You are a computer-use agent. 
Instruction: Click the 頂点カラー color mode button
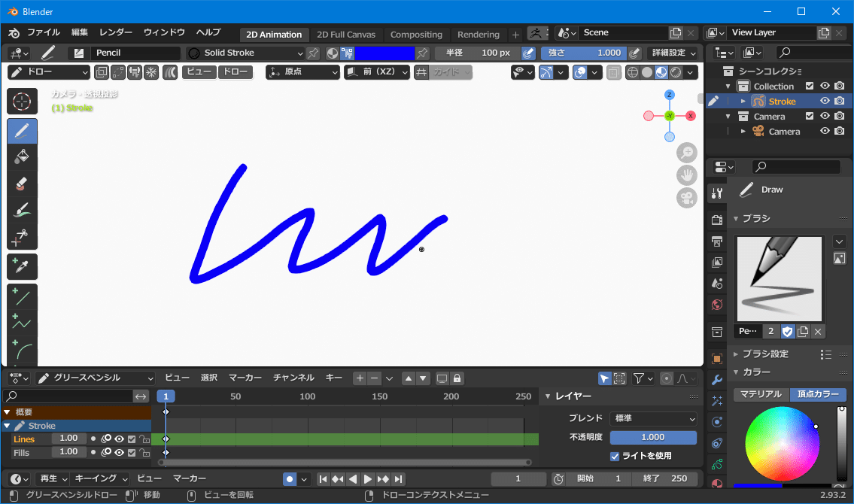[x=818, y=394]
